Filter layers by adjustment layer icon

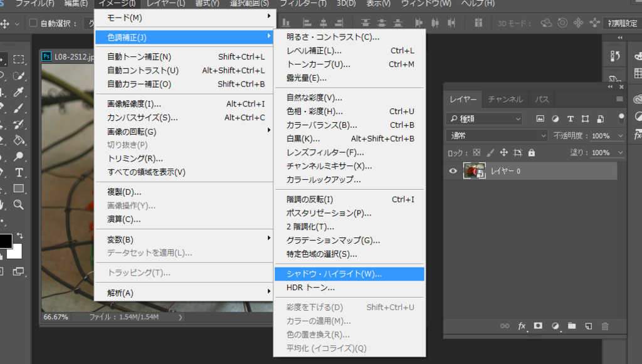[x=555, y=118]
